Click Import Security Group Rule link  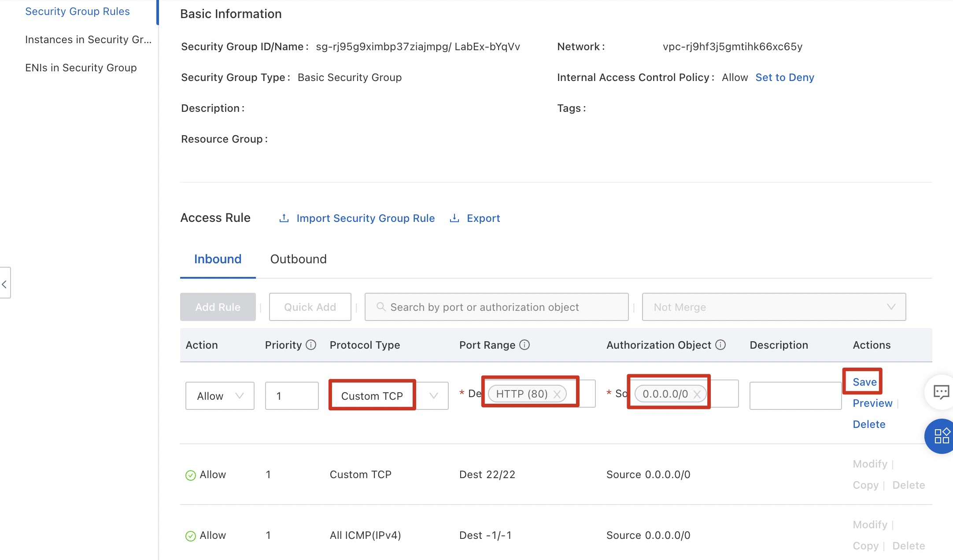point(366,218)
